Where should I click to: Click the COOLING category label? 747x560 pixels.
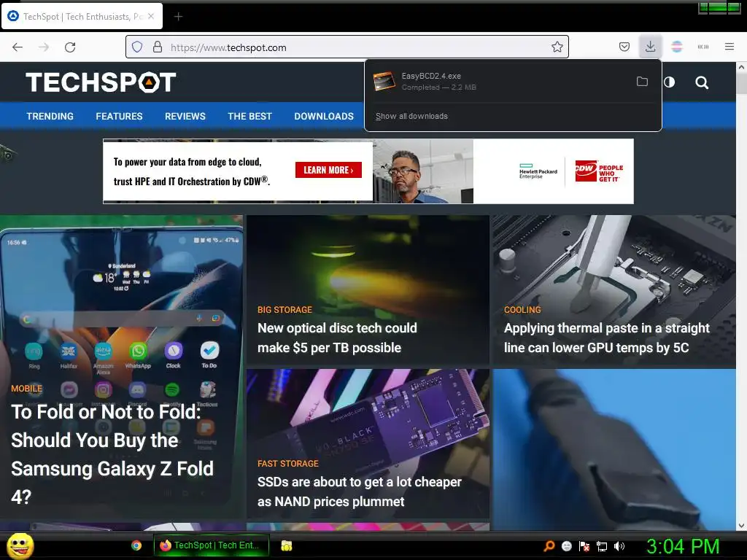pyautogui.click(x=522, y=309)
